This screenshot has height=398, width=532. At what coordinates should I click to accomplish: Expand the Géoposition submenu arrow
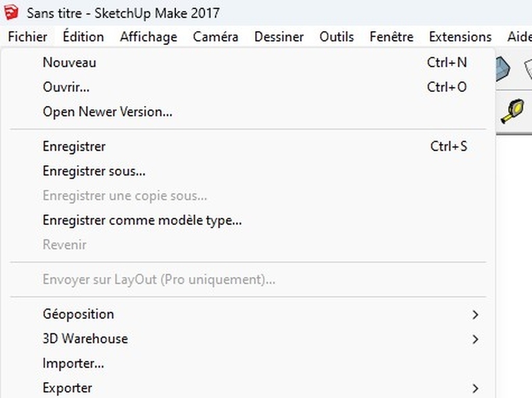click(x=475, y=314)
